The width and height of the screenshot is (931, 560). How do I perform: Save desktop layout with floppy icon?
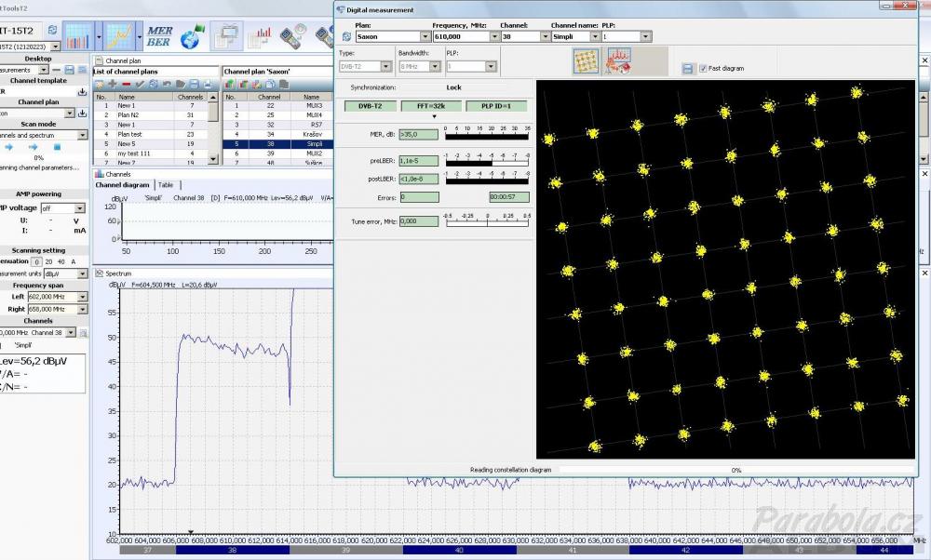(70, 70)
